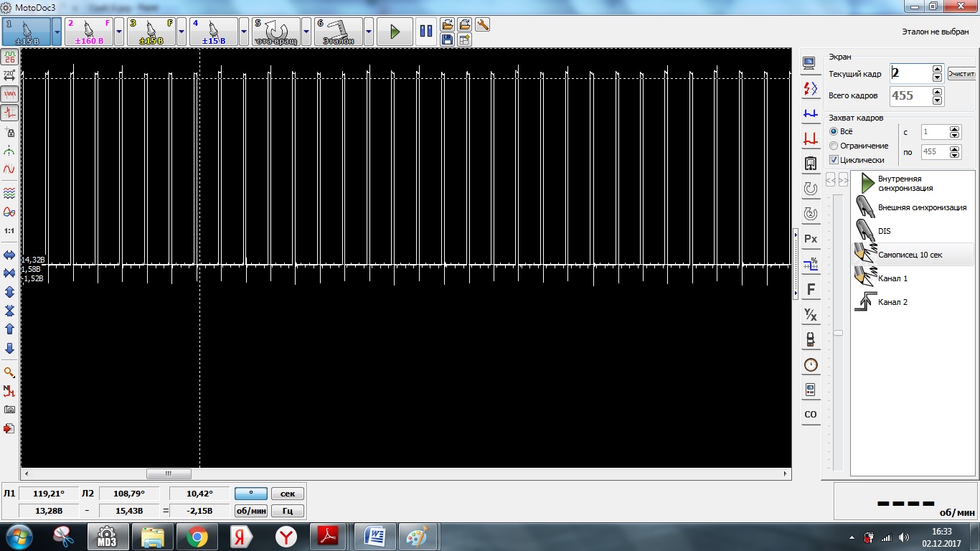Click the horizontal scrollbar thumb under the waveform
The width and height of the screenshot is (980, 551).
tap(169, 474)
